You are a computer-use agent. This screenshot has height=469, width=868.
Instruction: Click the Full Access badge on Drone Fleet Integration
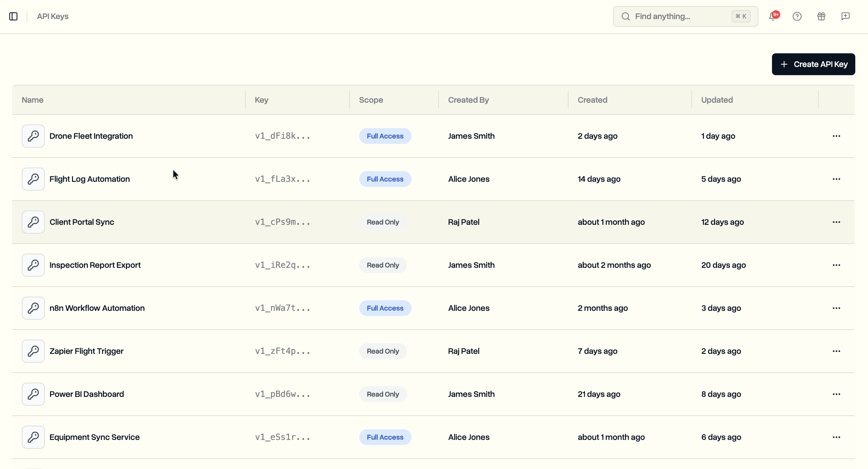(x=385, y=136)
